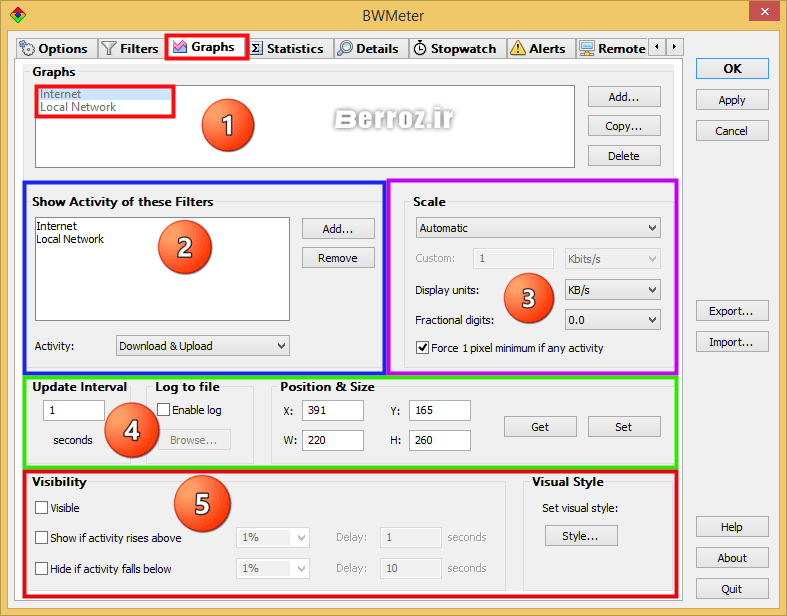Open the Options tab with gear icon
The width and height of the screenshot is (787, 616).
(x=54, y=48)
